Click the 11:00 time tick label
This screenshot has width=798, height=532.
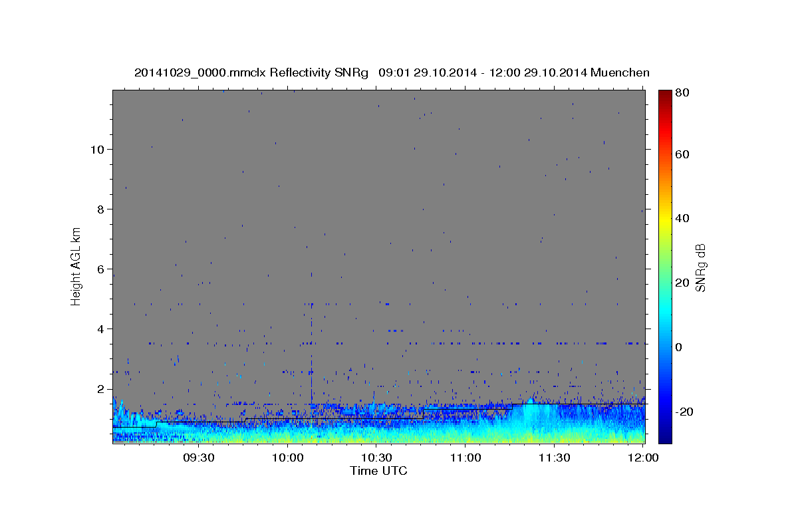point(465,458)
